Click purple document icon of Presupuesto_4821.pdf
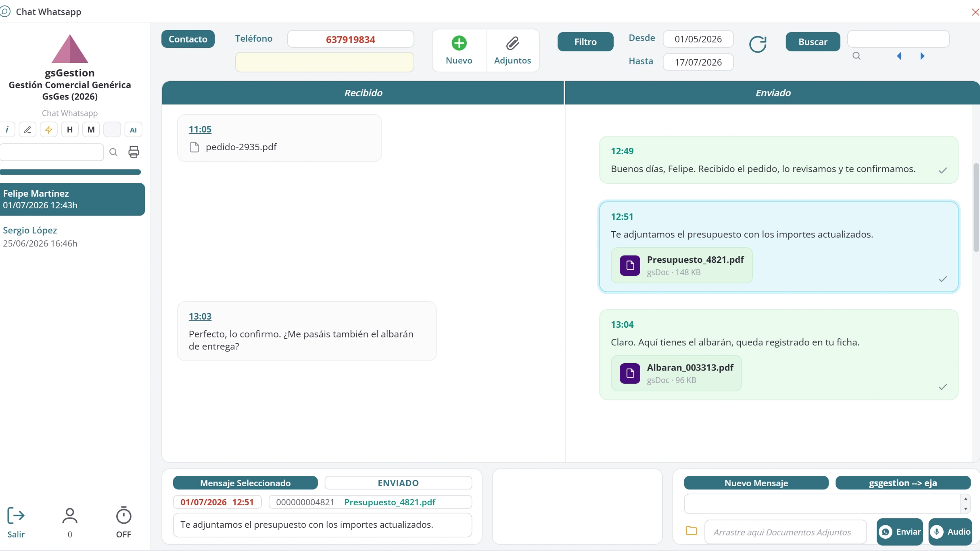The height and width of the screenshot is (551, 980). click(x=630, y=266)
